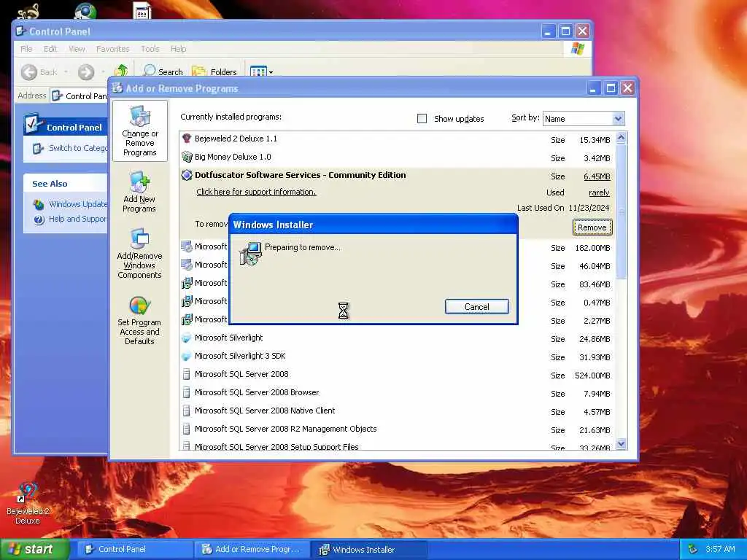Click the Back arrow in Control Panel toolbar
The width and height of the screenshot is (747, 560).
point(29,72)
